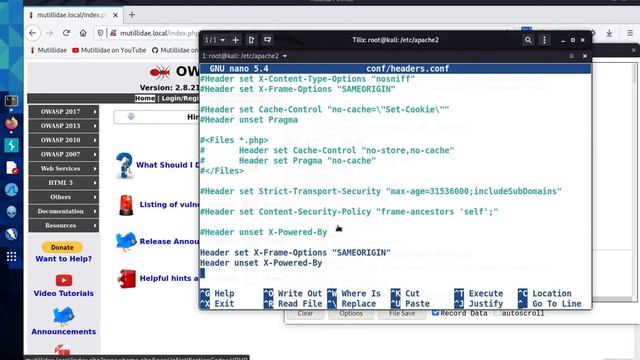The image size is (640, 360).
Task: Go to Home in Mutillidae top menu
Action: point(145,98)
